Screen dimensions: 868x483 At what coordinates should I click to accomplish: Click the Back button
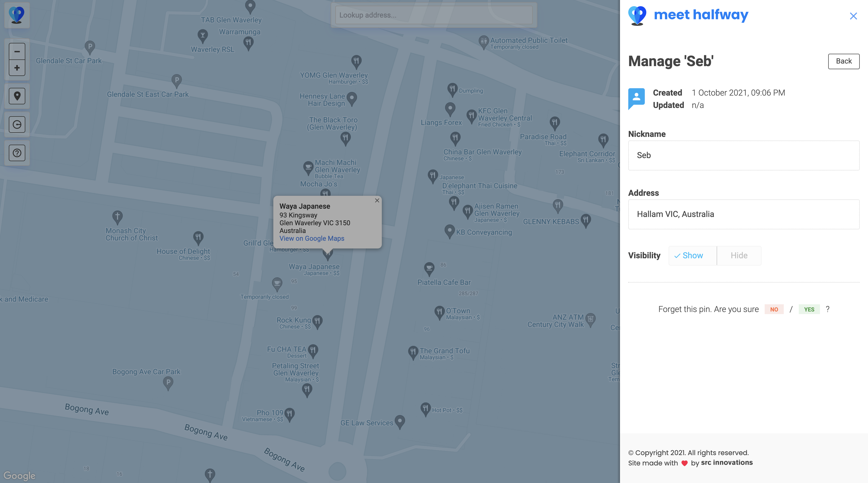click(843, 61)
